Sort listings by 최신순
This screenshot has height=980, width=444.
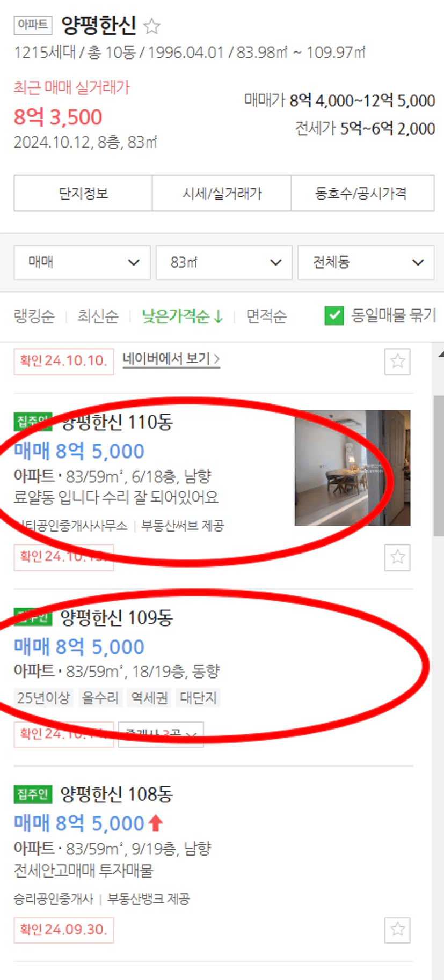(x=98, y=316)
